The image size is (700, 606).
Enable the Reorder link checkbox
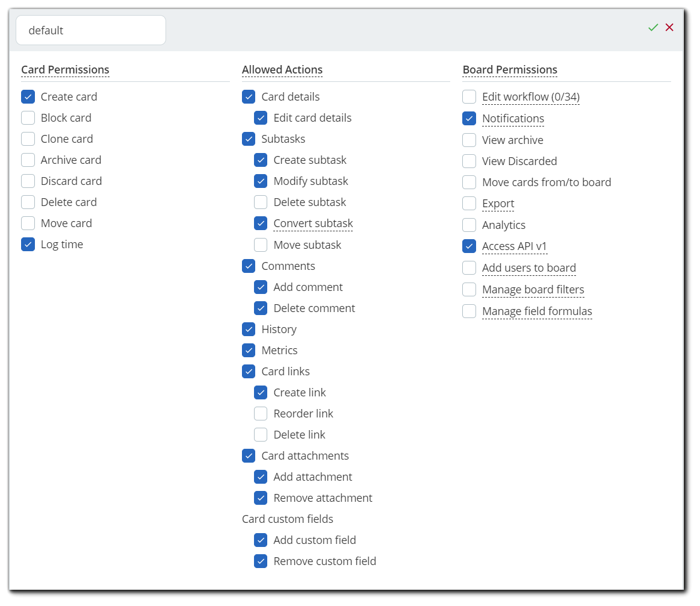point(261,414)
